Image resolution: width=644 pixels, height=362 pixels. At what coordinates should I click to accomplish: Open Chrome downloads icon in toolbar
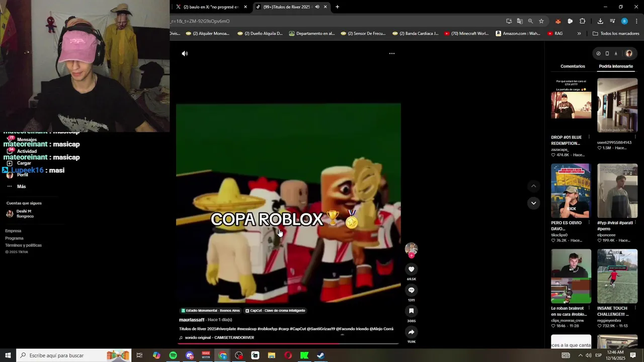tap(600, 21)
